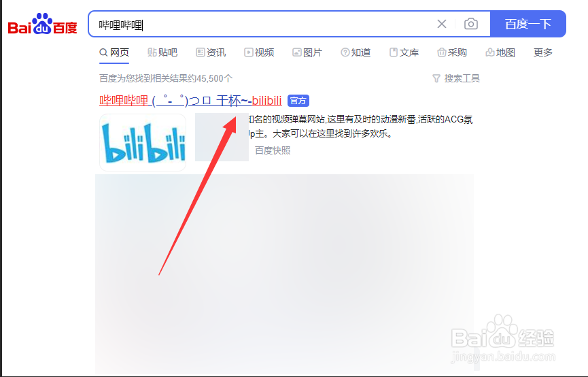Click the Baidu logo
The width and height of the screenshot is (588, 377).
tap(42, 24)
